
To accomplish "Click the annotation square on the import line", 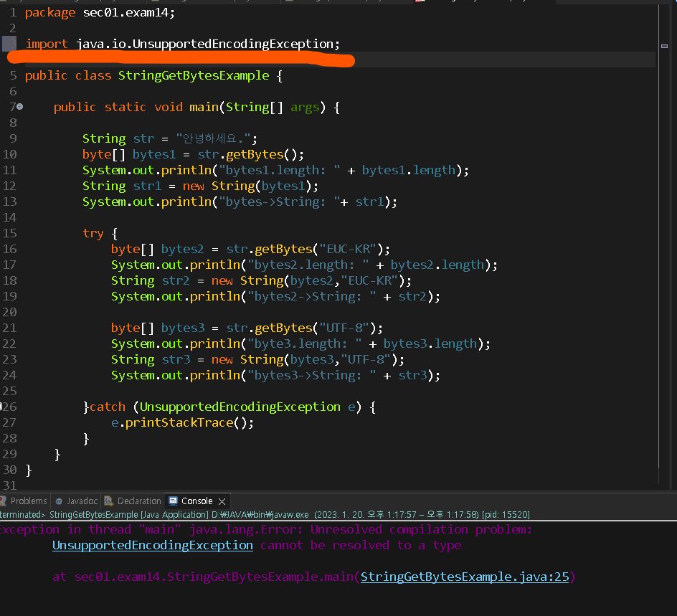I will (x=9, y=45).
